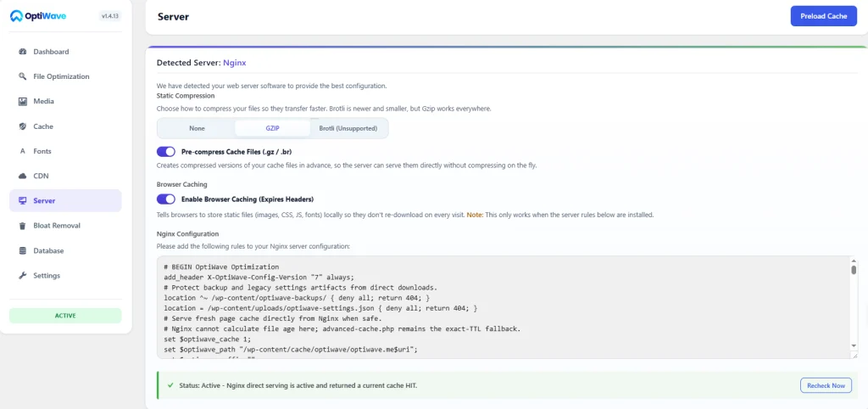
Task: Click the code box resize handle
Action: click(x=854, y=355)
